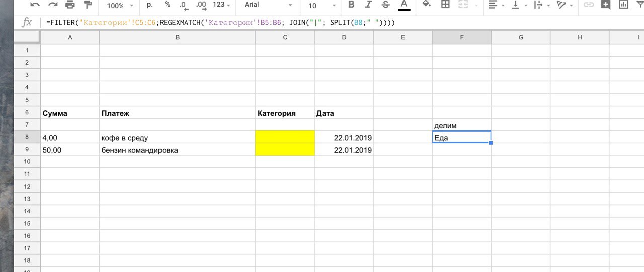Click the 'делим' cell

coord(462,125)
